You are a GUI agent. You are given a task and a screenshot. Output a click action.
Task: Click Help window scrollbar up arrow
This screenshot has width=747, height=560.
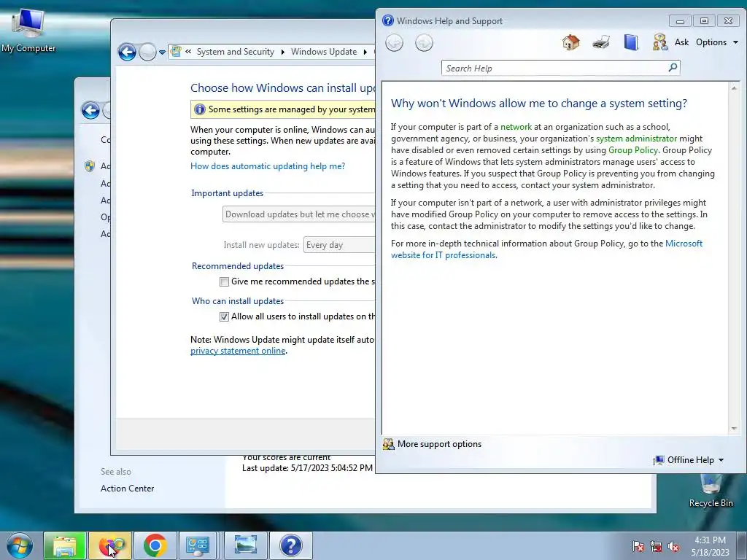pos(734,88)
